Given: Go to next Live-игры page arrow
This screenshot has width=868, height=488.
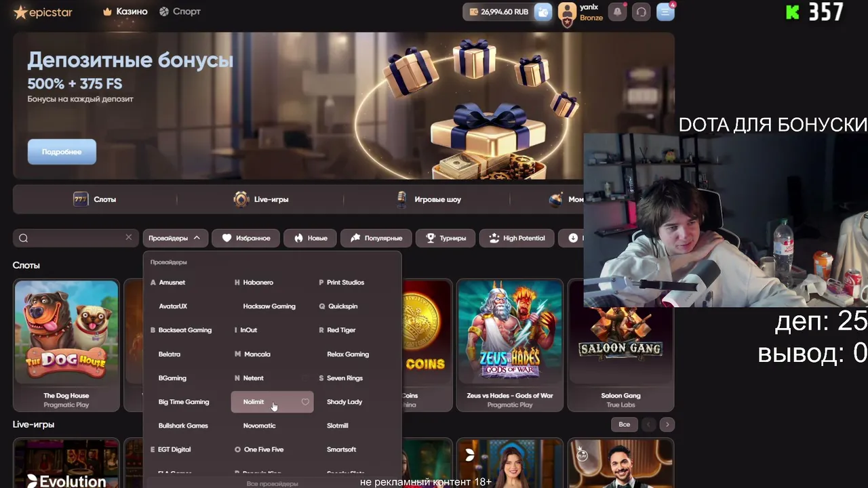Looking at the screenshot, I should 667,424.
